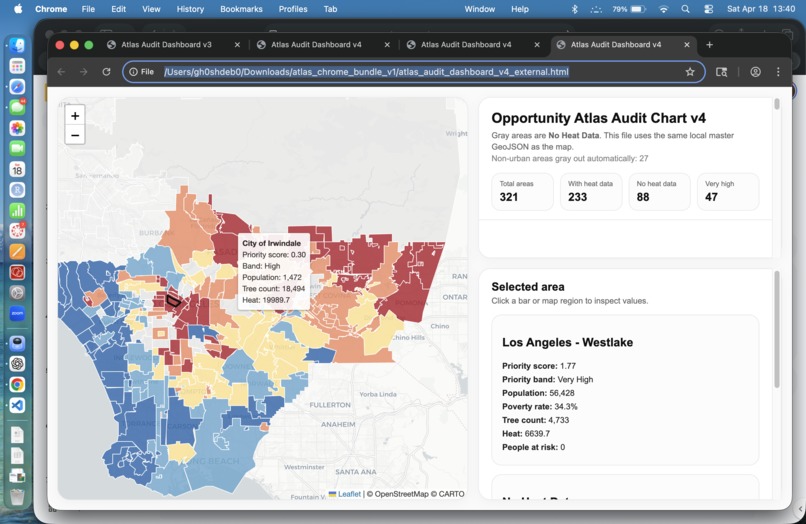Open the File menu

click(x=88, y=9)
